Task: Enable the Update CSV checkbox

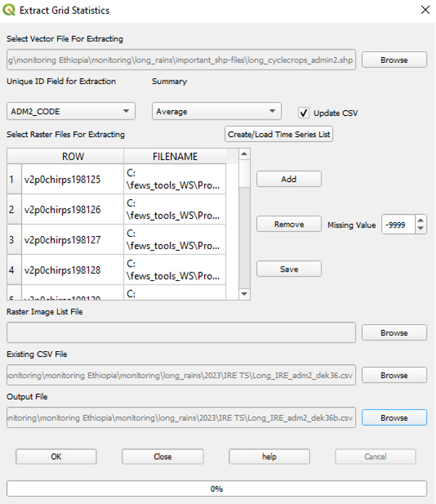Action: (304, 112)
